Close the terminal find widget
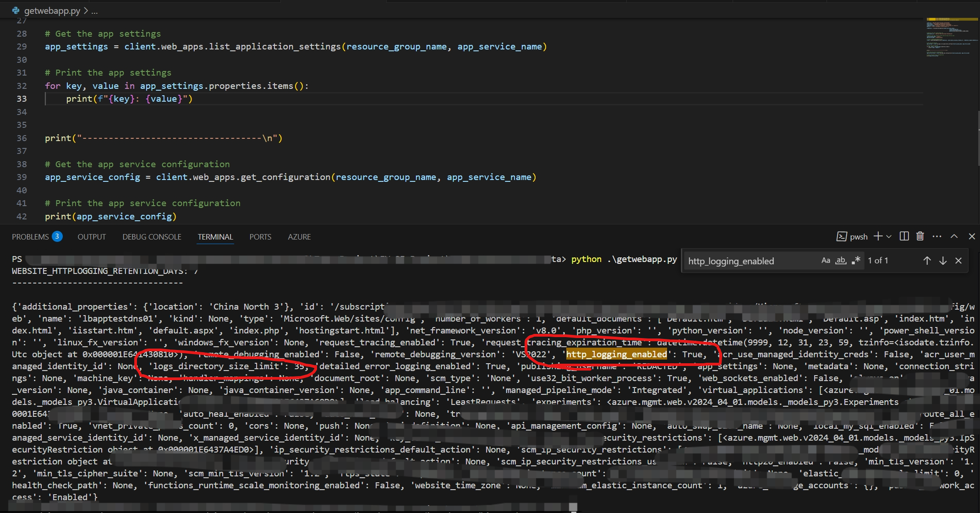This screenshot has height=513, width=980. 958,261
